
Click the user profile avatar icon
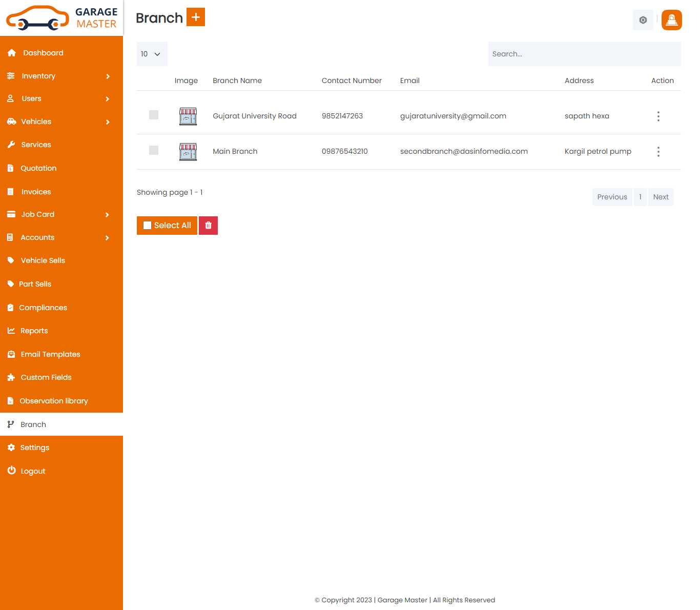tap(671, 20)
